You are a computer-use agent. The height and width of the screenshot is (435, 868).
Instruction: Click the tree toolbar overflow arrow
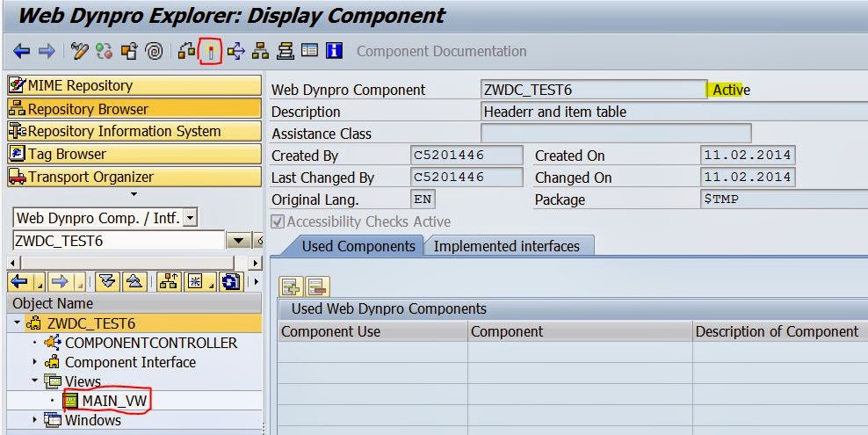256,282
